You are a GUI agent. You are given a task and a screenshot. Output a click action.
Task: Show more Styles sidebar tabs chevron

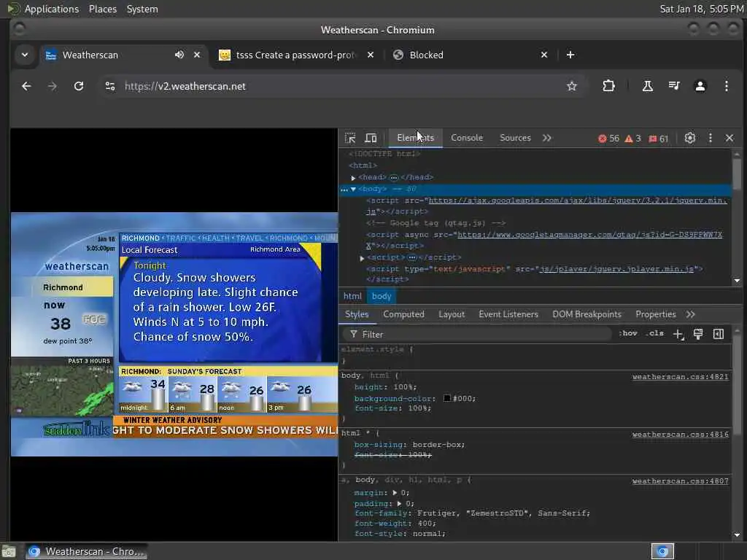(690, 314)
